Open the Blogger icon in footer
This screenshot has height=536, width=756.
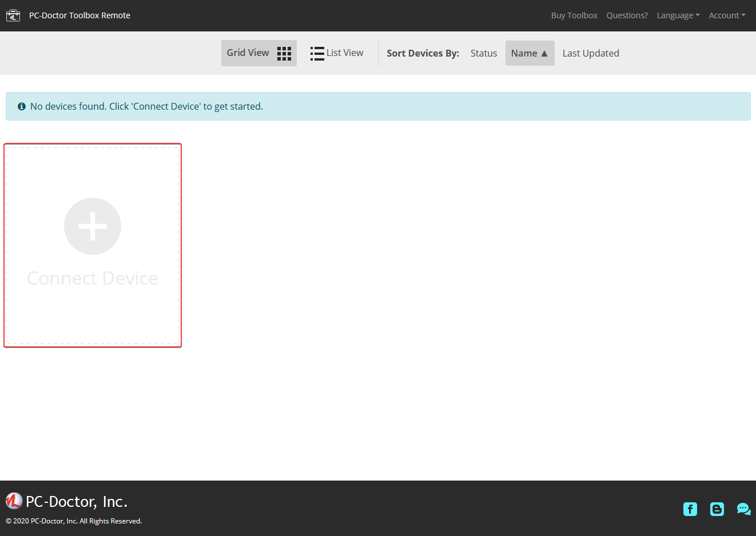click(717, 509)
